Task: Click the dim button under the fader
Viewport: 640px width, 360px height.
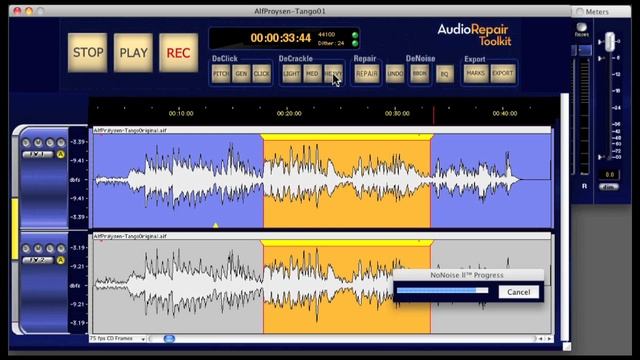Action: click(609, 187)
